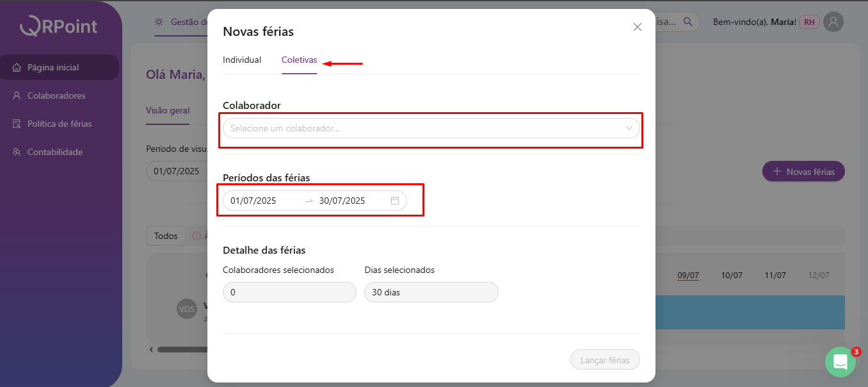This screenshot has width=868, height=387.
Task: Click the end date 30/07/2025 field
Action: tap(342, 201)
